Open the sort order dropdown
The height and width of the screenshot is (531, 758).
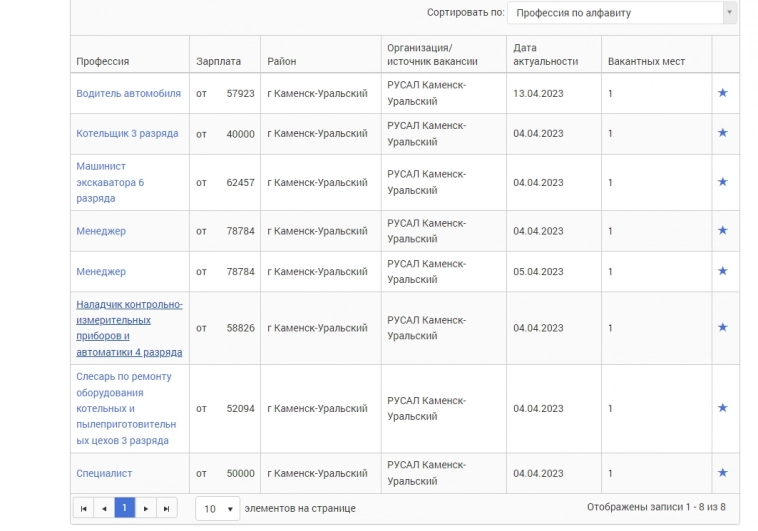click(621, 13)
